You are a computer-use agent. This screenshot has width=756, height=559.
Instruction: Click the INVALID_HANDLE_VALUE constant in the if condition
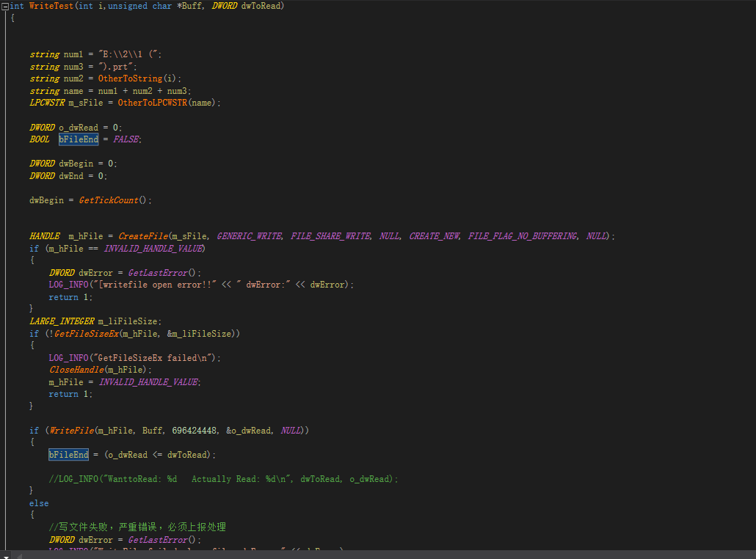153,248
